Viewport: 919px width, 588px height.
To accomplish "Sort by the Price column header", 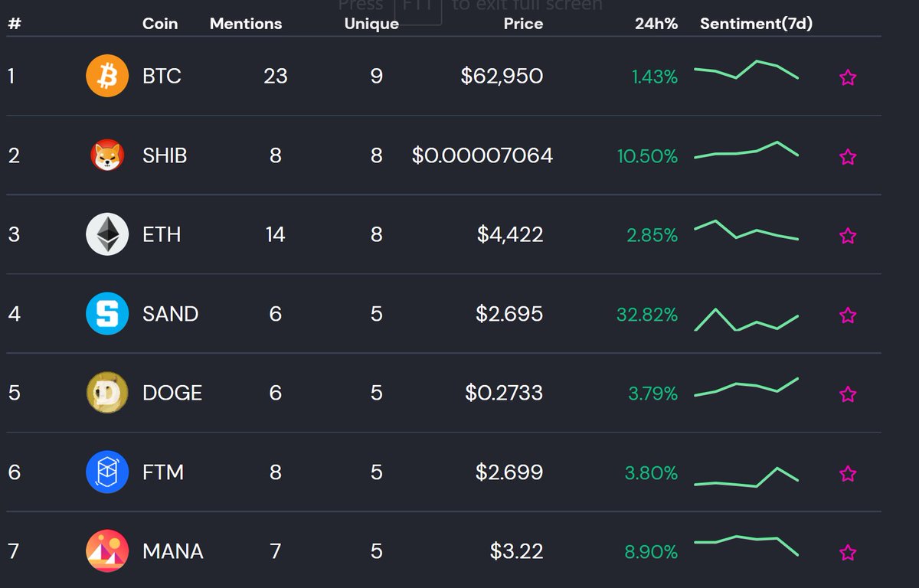I will [x=523, y=24].
